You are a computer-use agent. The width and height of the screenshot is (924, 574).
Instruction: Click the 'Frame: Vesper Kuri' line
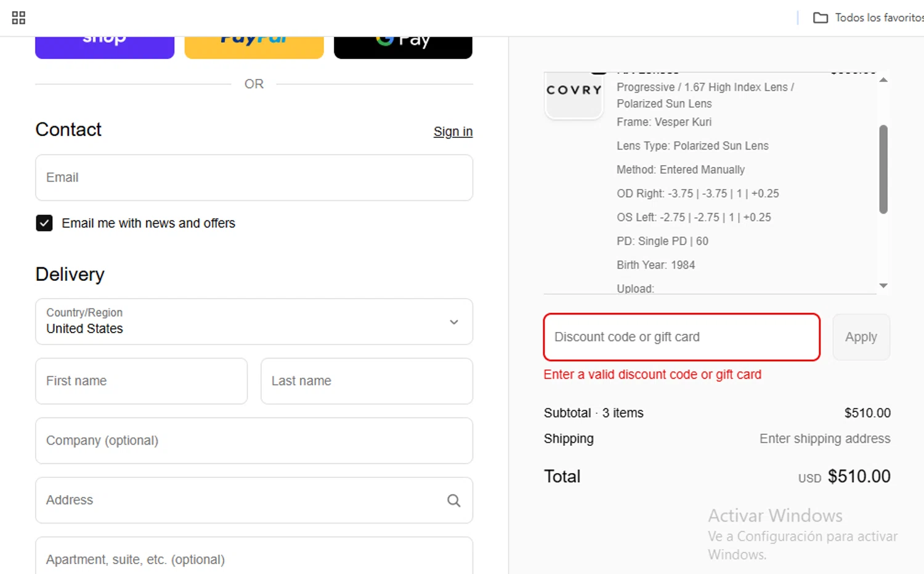pos(664,122)
